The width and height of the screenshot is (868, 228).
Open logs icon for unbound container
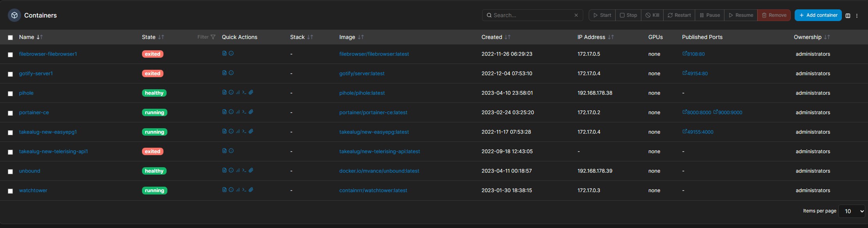tap(224, 170)
